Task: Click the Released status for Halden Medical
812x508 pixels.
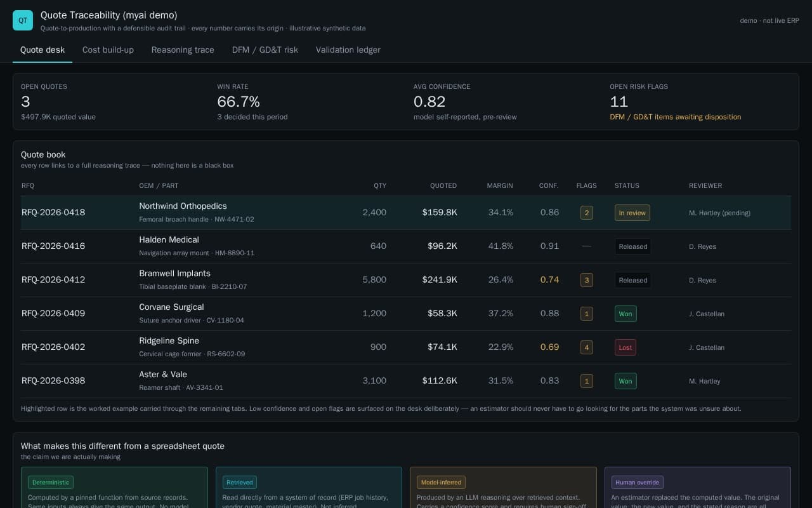Action: coord(633,246)
